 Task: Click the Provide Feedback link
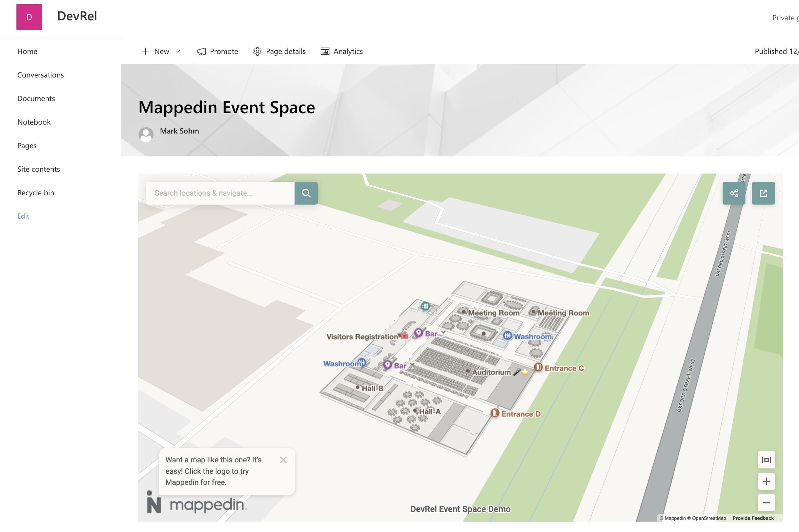tap(752, 518)
